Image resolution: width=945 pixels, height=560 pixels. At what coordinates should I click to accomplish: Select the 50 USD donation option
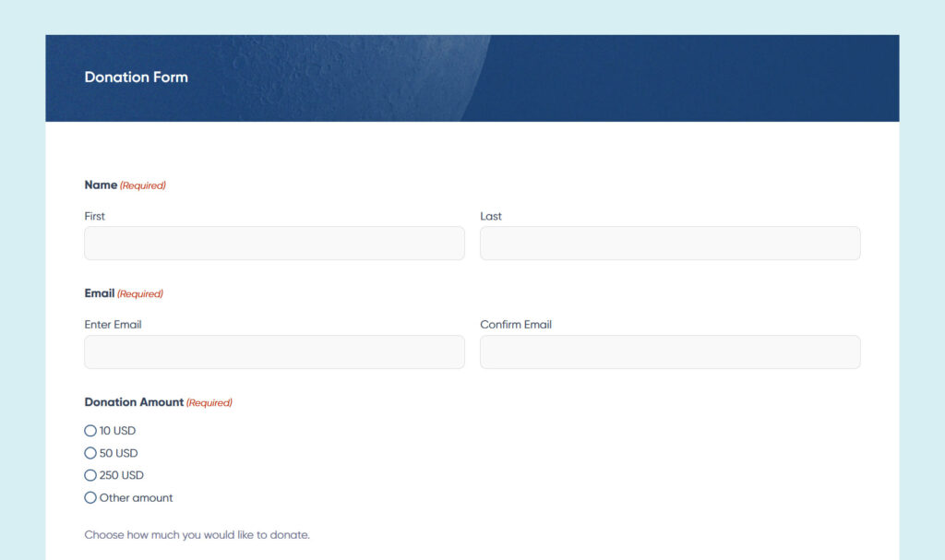click(90, 453)
